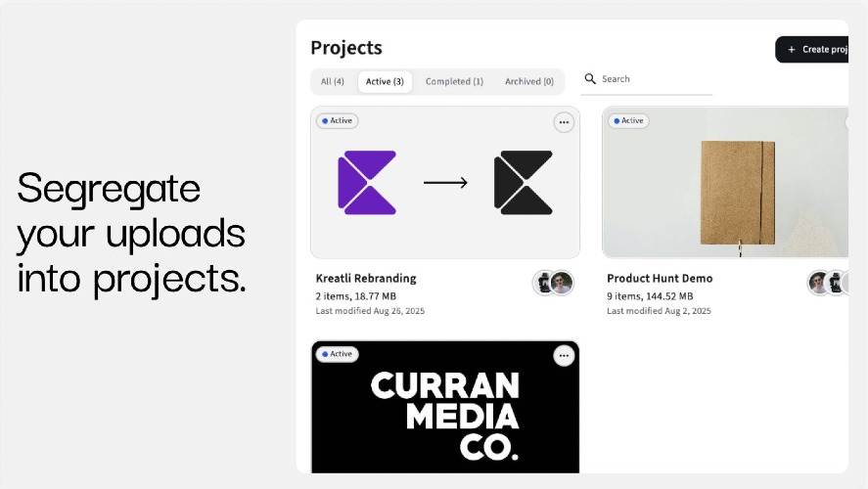Switch to the All (4) tab
Screen dimensions: 868x489
(x=332, y=82)
